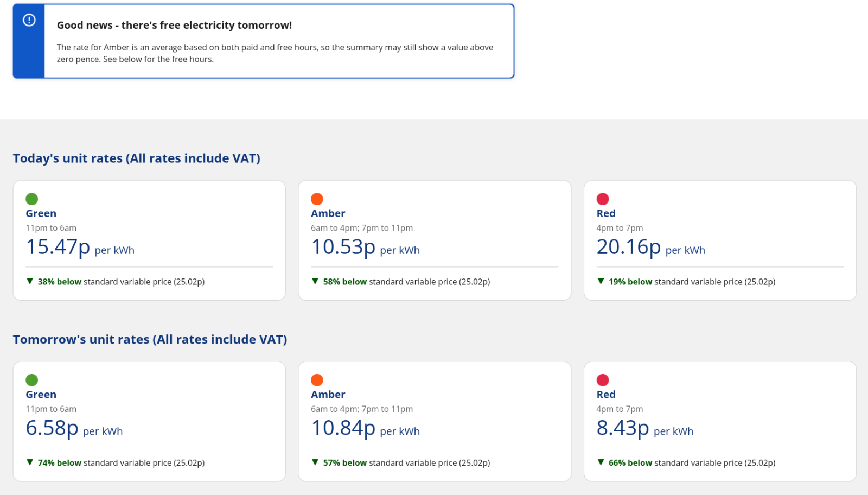Click the amber dot in tomorrow's rates

click(317, 380)
